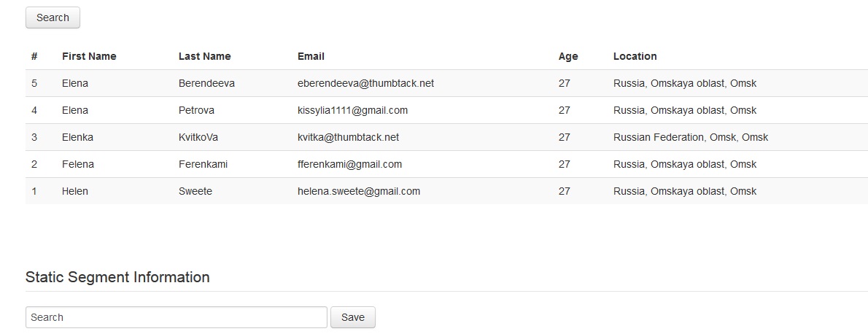This screenshot has width=868, height=334.
Task: Click the Ferenkami last name cell
Action: click(203, 164)
